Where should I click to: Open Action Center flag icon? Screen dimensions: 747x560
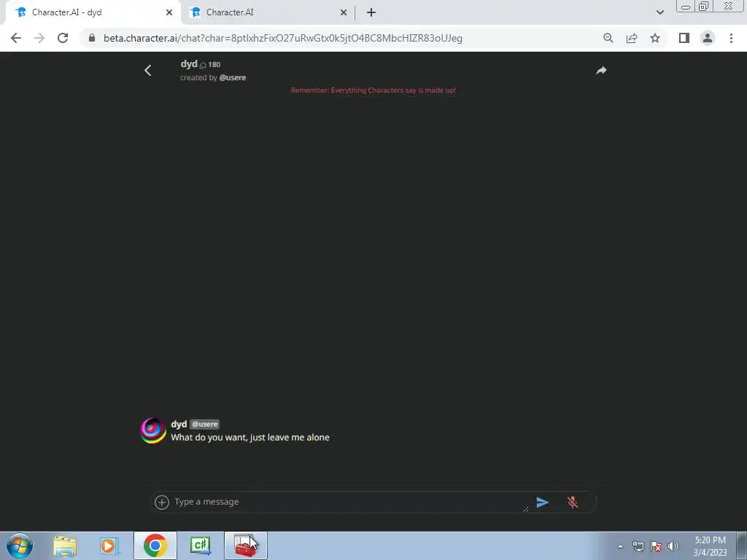656,546
